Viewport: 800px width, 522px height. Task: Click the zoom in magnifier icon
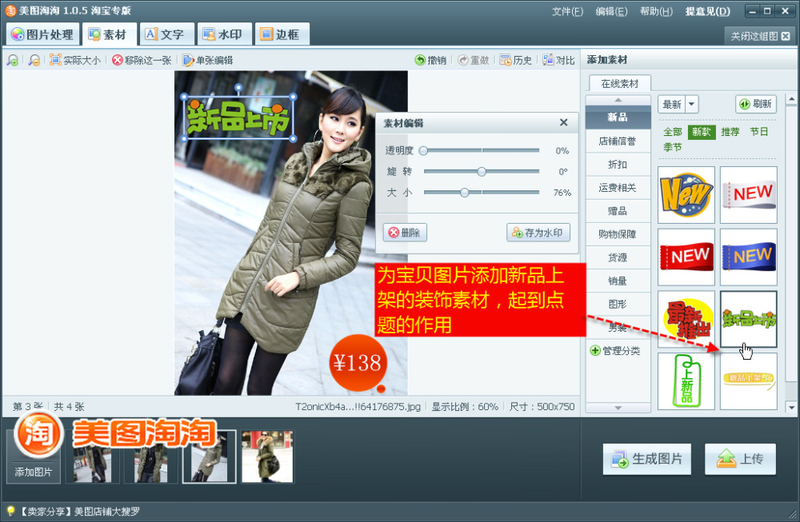click(x=12, y=60)
